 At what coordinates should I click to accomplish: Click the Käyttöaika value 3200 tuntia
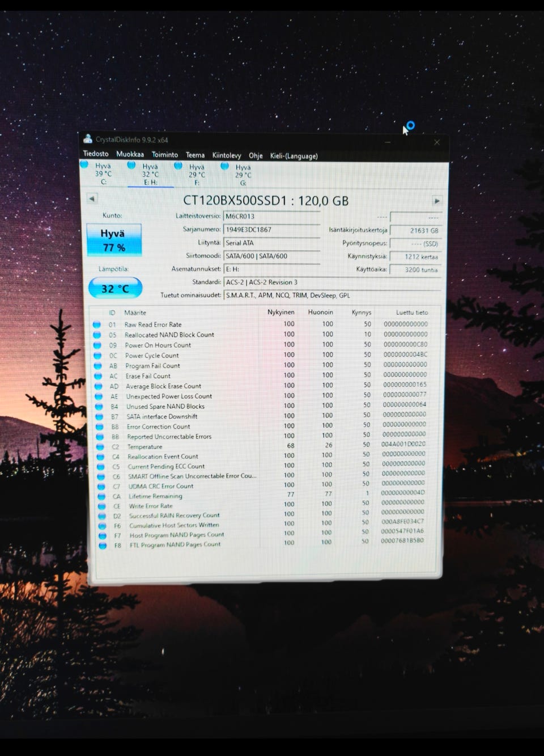(415, 269)
